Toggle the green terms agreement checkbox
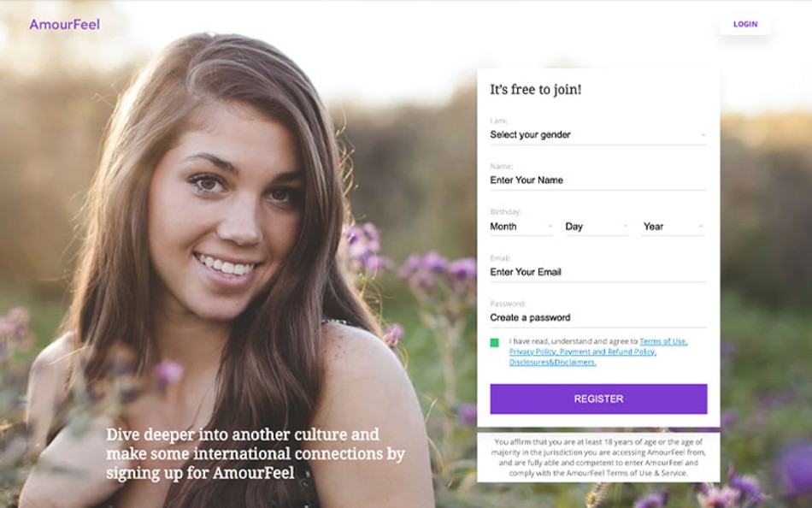This screenshot has height=508, width=812. (x=495, y=342)
